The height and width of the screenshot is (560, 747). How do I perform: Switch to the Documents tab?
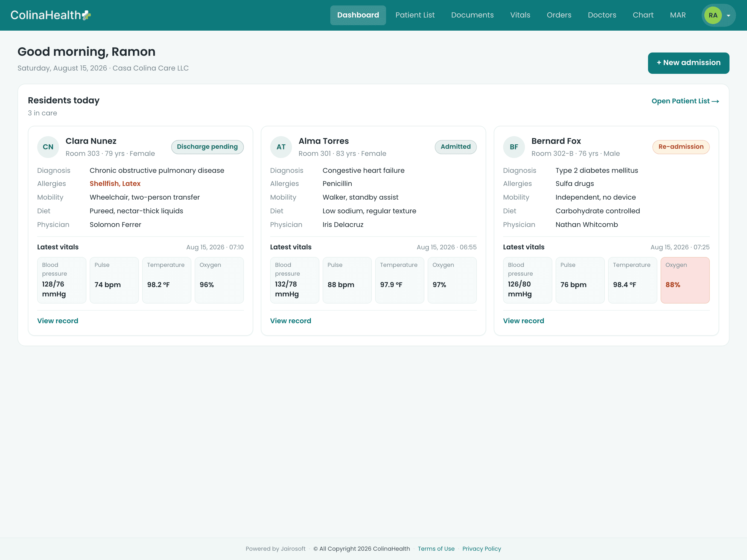point(472,15)
